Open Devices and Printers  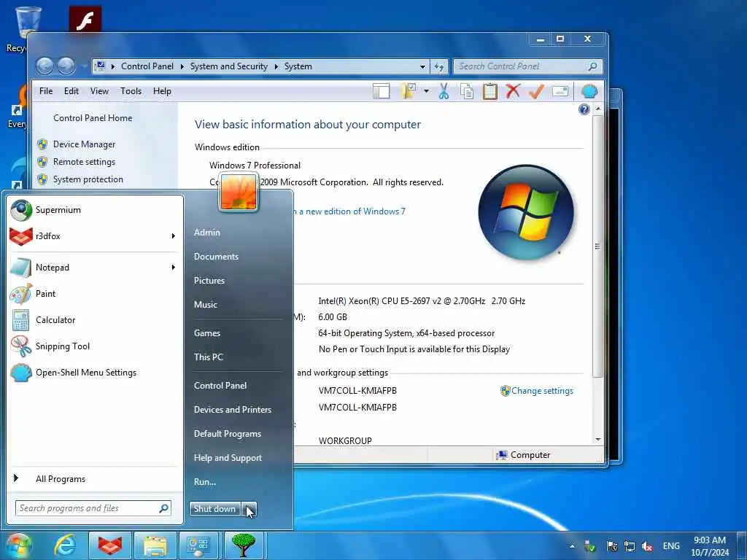pyautogui.click(x=233, y=410)
